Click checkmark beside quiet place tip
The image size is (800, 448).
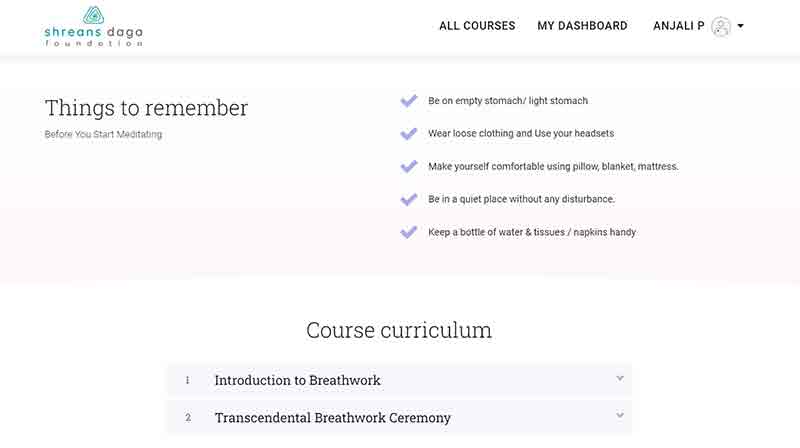tap(408, 200)
